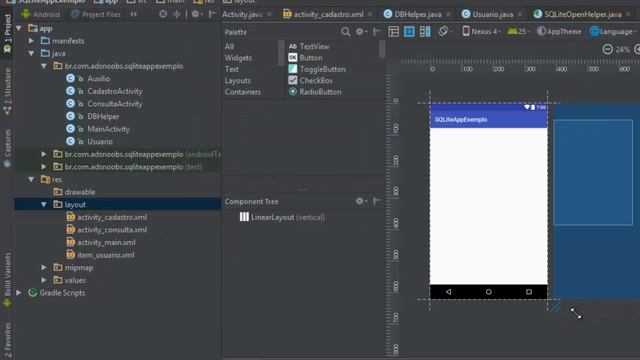
Task: Open project panel settings gear
Action: 196,14
